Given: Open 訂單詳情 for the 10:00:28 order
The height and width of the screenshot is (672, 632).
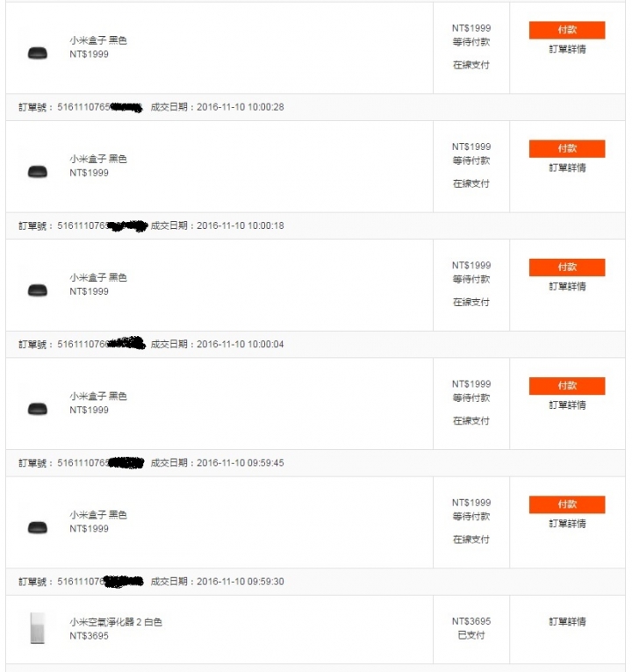Looking at the screenshot, I should tap(567, 168).
